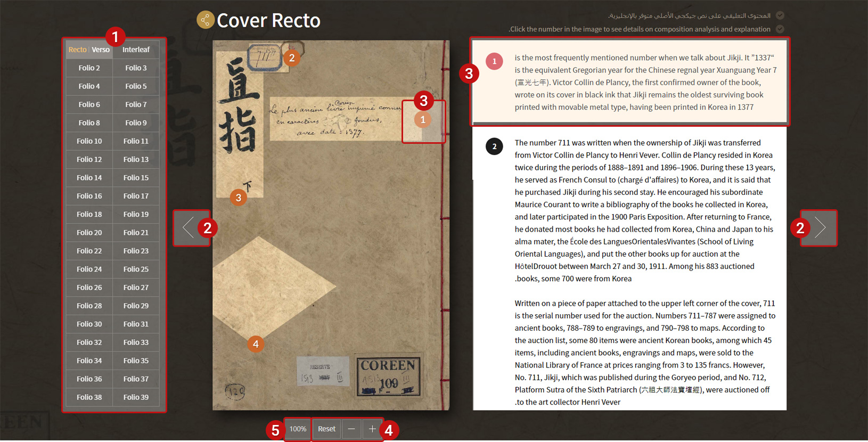Viewport: 868px width, 442px height.
Task: Click the highlighted explanation about 1377
Action: click(629, 81)
